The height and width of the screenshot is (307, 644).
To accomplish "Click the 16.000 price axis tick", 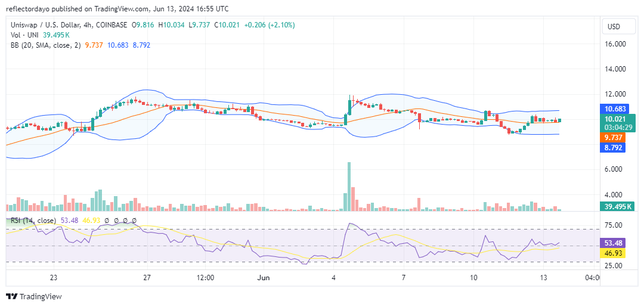I will [616, 44].
